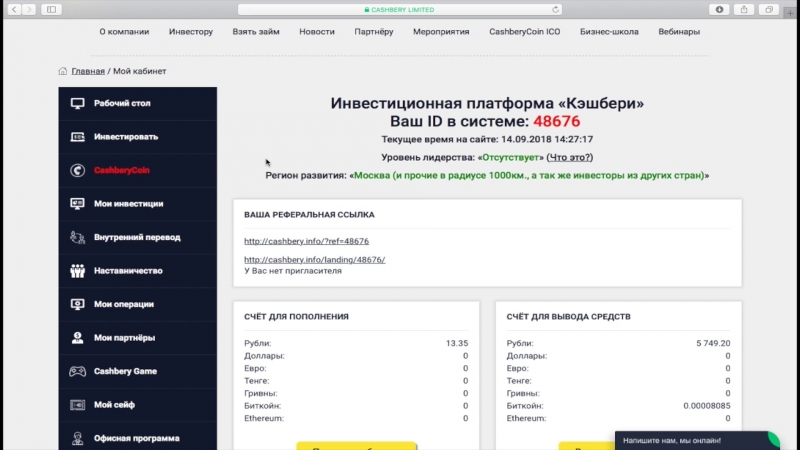The height and width of the screenshot is (450, 800).
Task: Click the Главная breadcrumb link
Action: [88, 71]
